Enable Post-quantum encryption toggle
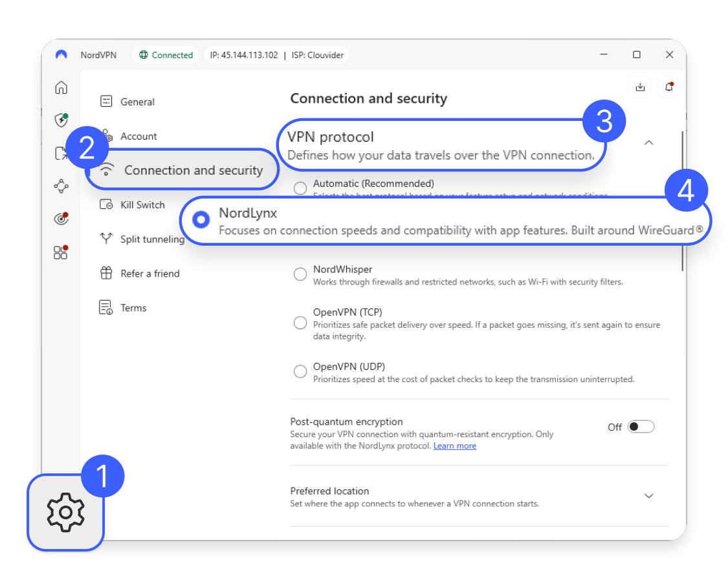Image resolution: width=728 pixels, height=580 pixels. [641, 426]
